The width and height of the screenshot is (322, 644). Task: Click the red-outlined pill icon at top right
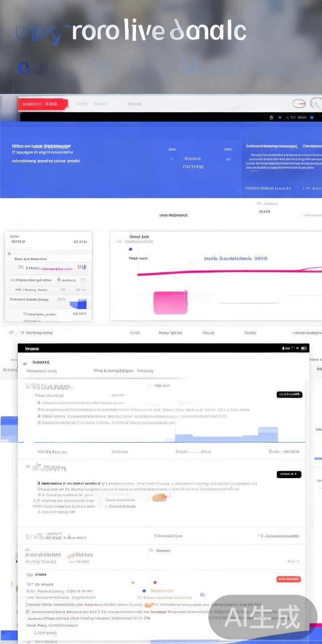tap(299, 104)
